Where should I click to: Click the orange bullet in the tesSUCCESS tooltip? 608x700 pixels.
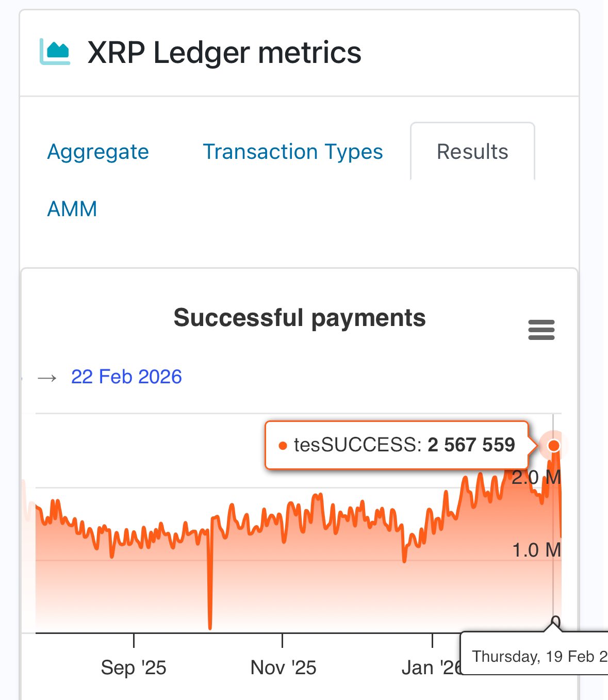tap(282, 446)
